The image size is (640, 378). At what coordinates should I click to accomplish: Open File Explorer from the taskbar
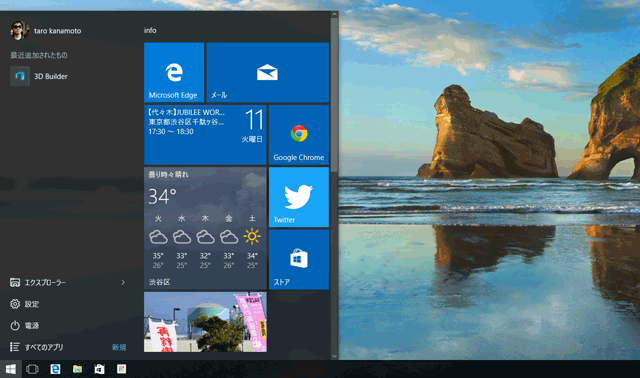coord(77,369)
